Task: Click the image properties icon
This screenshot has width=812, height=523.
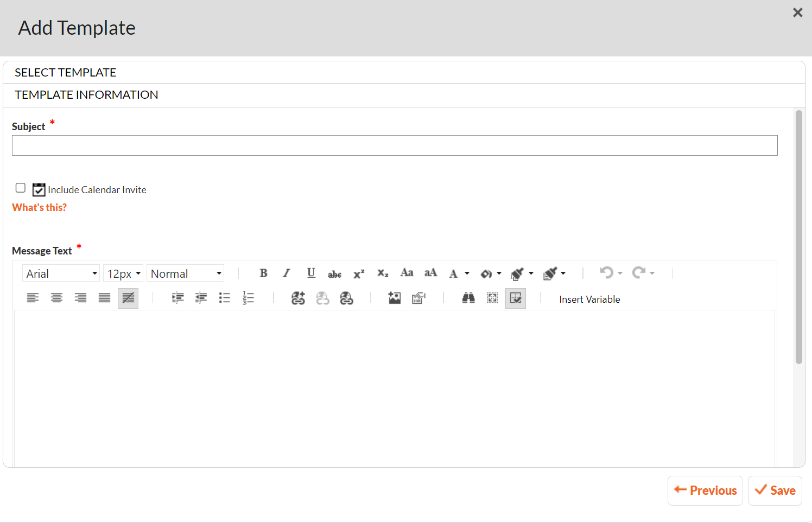Action: click(418, 298)
